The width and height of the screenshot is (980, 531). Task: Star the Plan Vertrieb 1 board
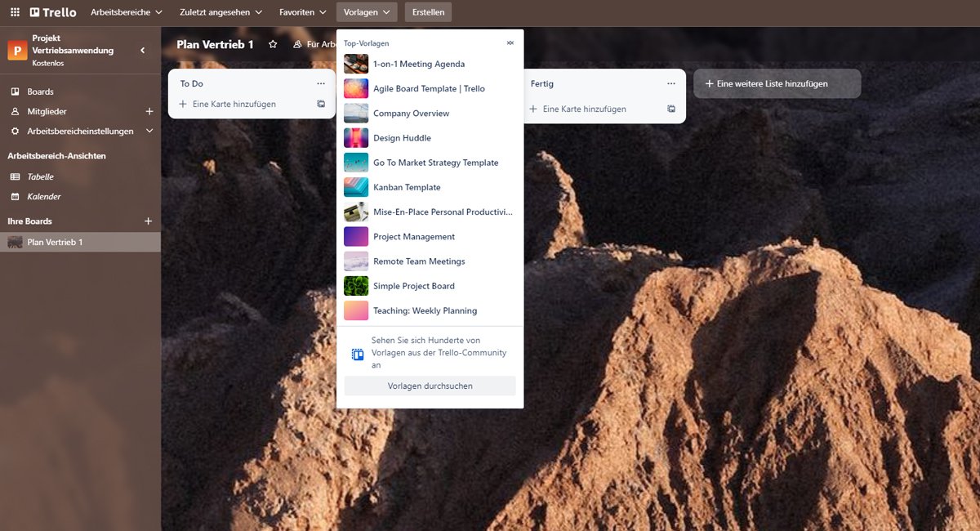273,45
